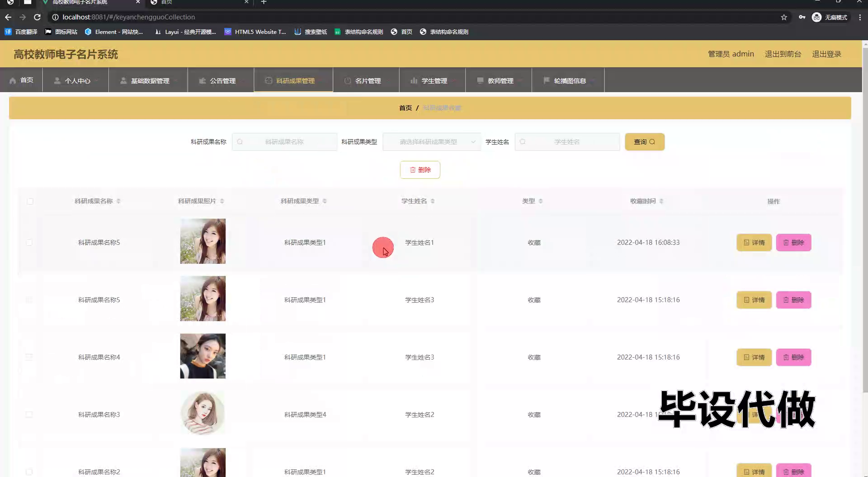Click 删除 for 科研成果名称4 row
This screenshot has width=868, height=477.
(793, 357)
